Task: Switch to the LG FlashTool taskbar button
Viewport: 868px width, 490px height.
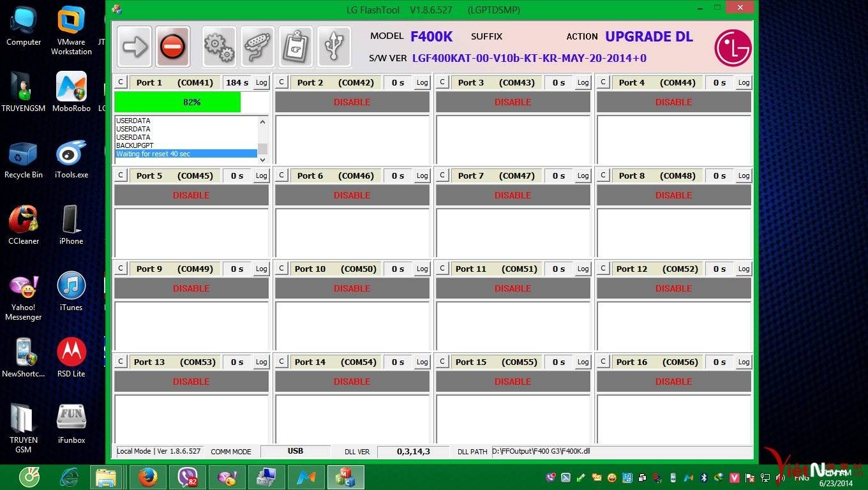Action: (346, 477)
